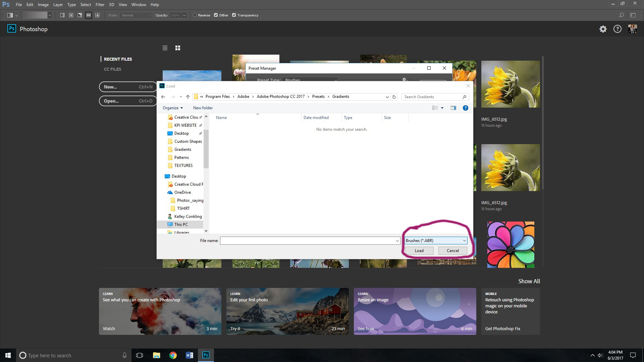
Task: Open the tool preset picker arrow
Action: pos(16,15)
